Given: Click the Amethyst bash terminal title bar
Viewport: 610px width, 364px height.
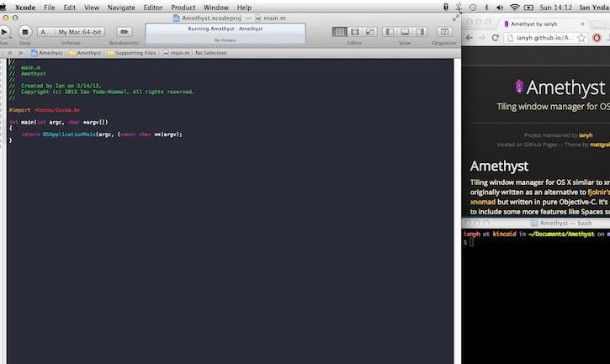Looking at the screenshot, I should click(x=536, y=224).
